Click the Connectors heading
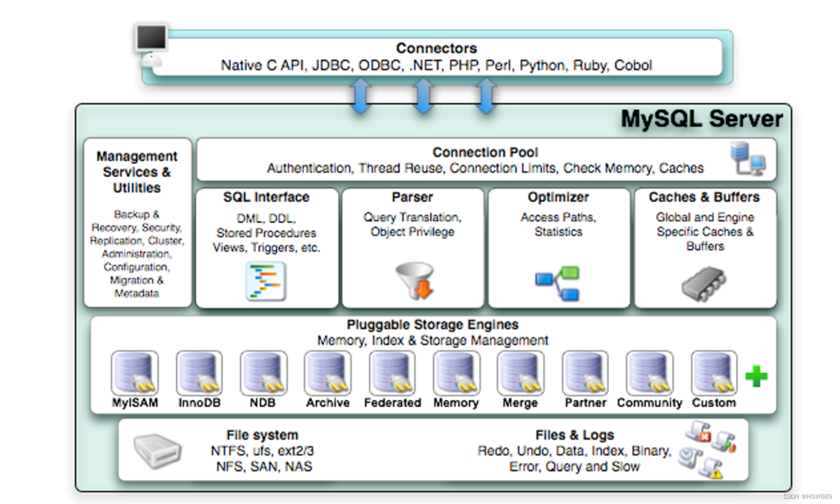840x504 pixels. click(x=437, y=48)
